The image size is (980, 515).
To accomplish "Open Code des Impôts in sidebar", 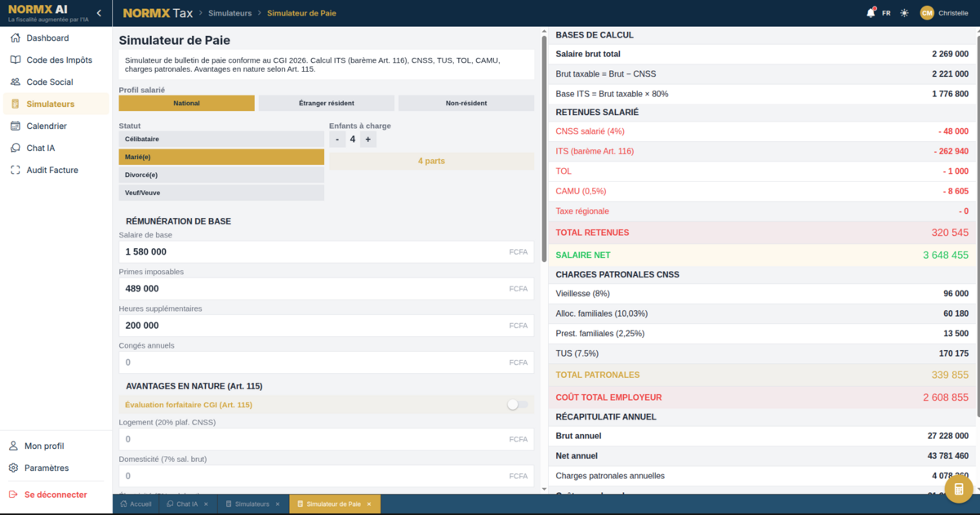I will (56, 60).
